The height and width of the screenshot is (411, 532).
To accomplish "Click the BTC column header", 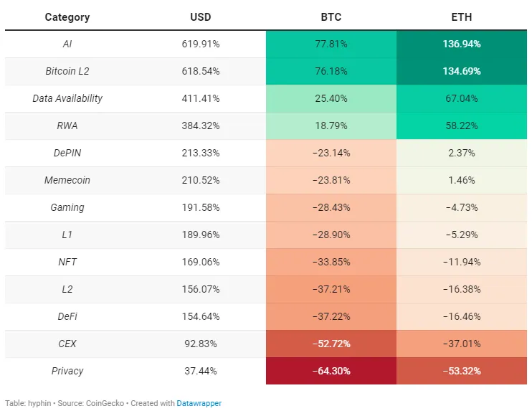I will 331,17.
